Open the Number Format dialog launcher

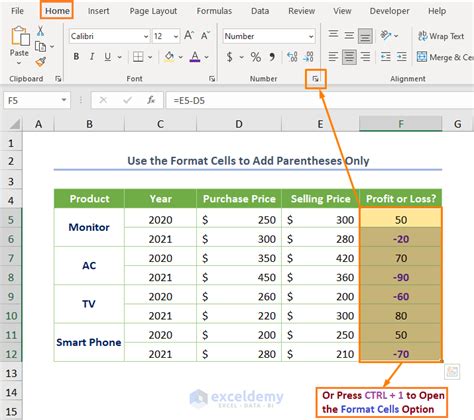[x=315, y=79]
